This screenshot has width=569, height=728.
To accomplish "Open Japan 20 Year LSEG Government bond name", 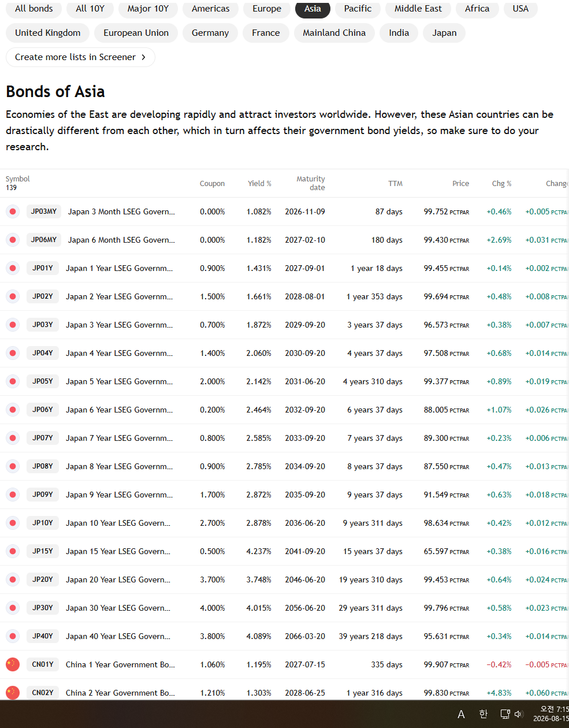I will (118, 580).
